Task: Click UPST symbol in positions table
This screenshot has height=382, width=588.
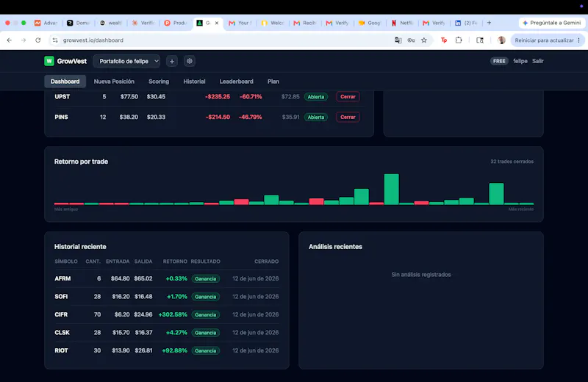Action: (62, 97)
